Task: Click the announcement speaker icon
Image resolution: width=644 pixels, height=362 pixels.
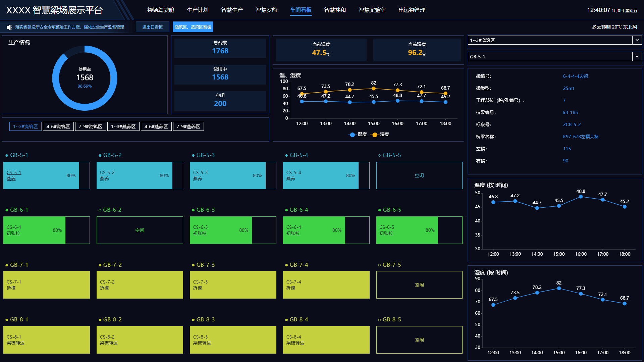Action: [x=9, y=27]
